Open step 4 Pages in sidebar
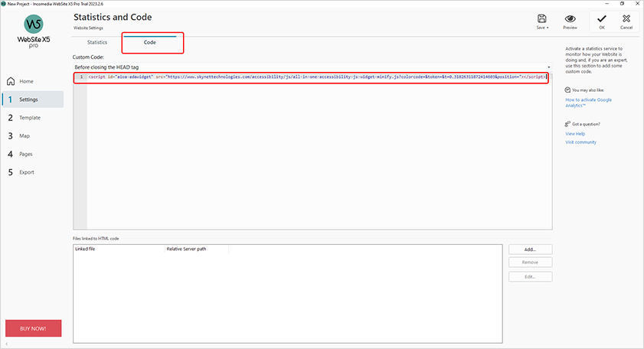 pos(27,154)
